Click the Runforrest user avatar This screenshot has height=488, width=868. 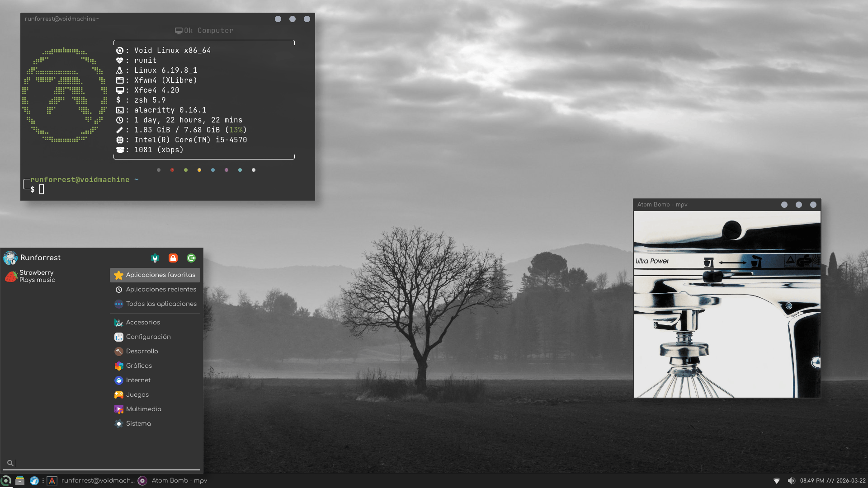point(10,258)
